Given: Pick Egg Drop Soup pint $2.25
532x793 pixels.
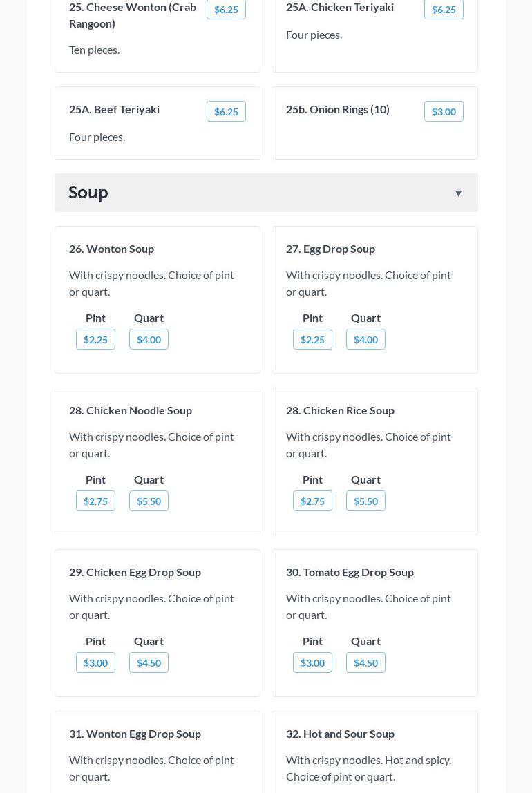Looking at the screenshot, I should pos(312,339).
